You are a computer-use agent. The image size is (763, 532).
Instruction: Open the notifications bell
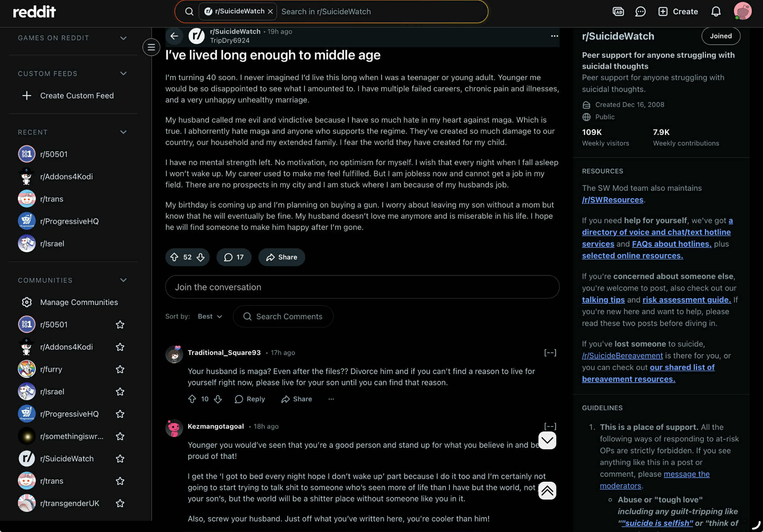(716, 12)
